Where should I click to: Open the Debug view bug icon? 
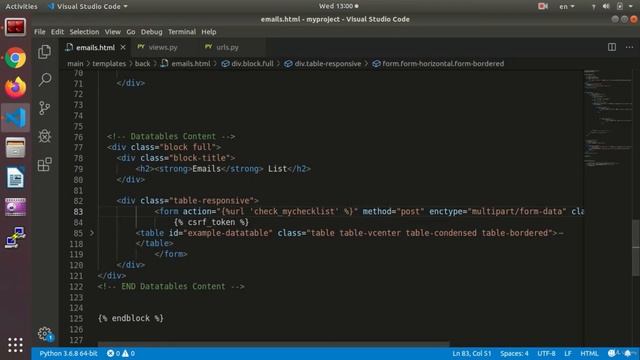click(44, 136)
